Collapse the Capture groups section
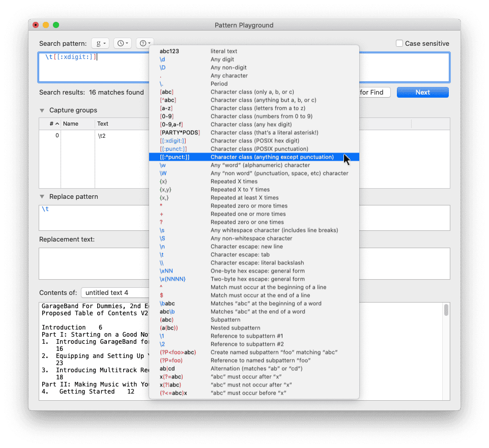Image resolution: width=489 pixels, height=448 pixels. click(42, 110)
